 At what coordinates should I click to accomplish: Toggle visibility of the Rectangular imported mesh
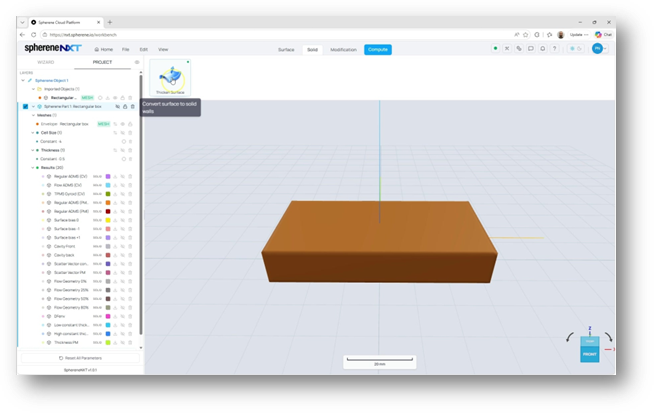click(115, 98)
